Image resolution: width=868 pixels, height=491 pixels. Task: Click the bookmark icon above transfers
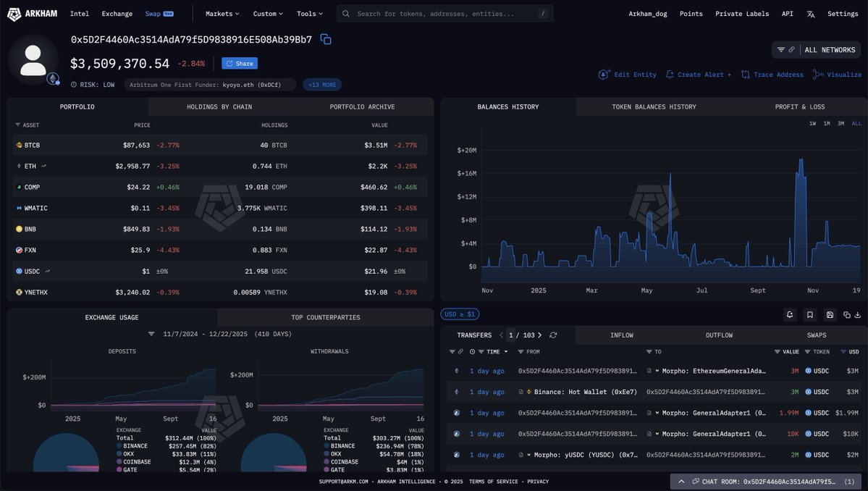coord(810,314)
